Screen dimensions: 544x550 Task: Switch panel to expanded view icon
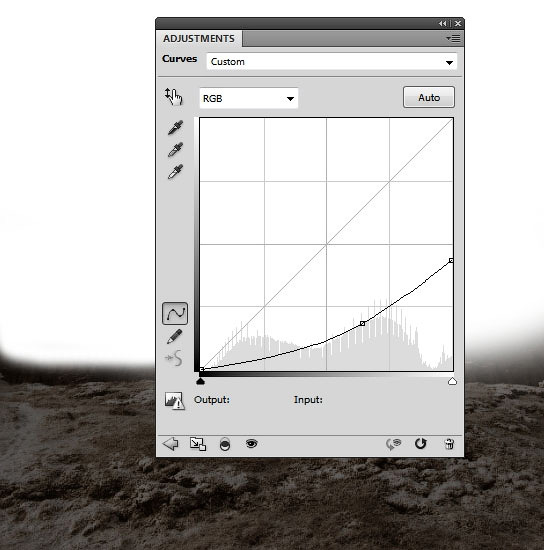click(x=198, y=444)
